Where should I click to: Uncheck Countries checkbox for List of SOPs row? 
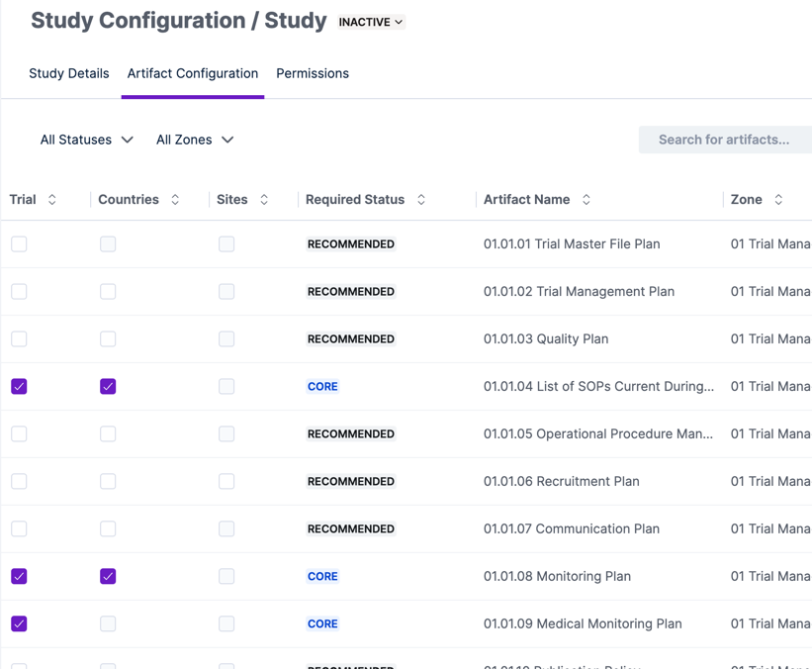point(108,386)
